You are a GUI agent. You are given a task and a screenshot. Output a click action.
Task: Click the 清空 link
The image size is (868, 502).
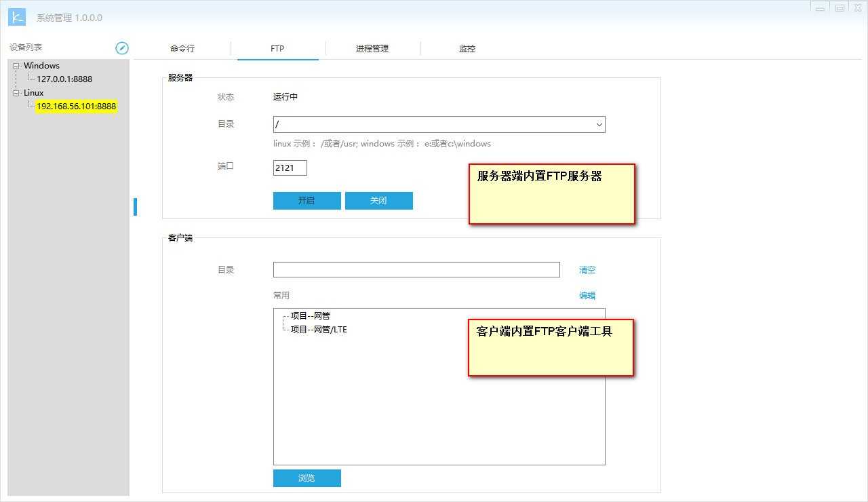point(587,270)
